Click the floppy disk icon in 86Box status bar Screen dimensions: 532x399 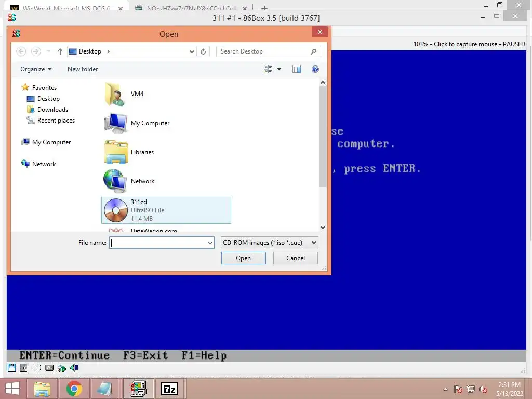12,368
